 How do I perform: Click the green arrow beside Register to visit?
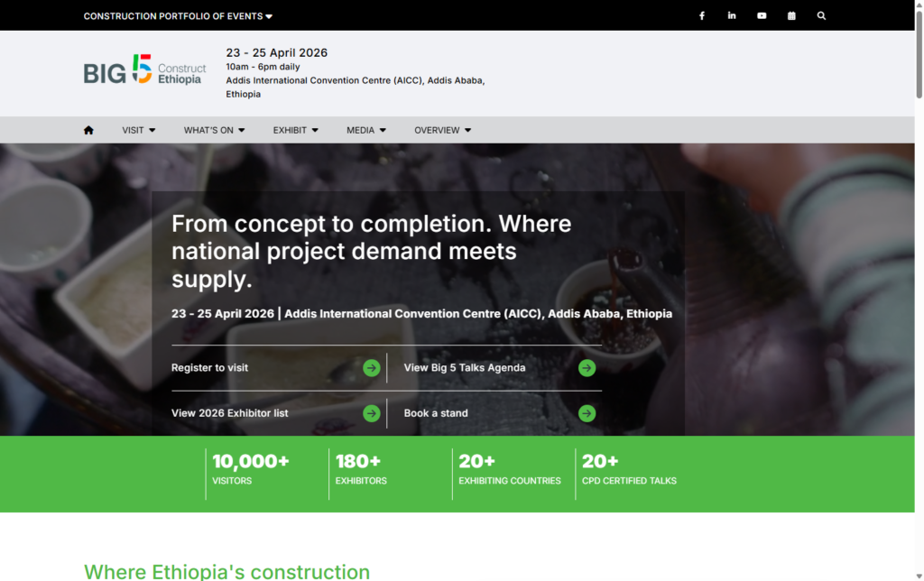371,368
